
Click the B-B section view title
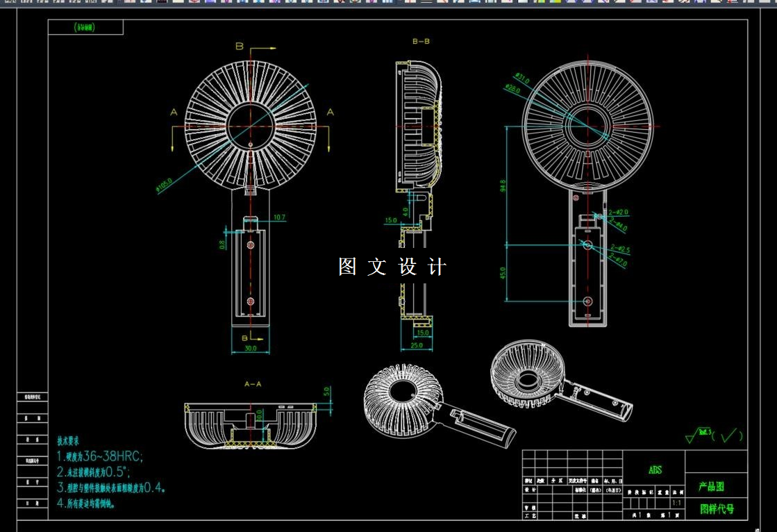click(x=421, y=41)
